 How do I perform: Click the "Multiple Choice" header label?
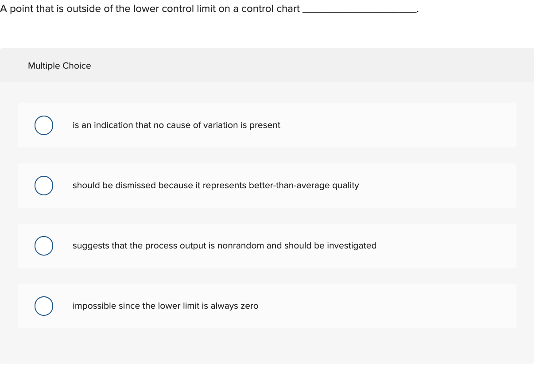[x=59, y=66]
